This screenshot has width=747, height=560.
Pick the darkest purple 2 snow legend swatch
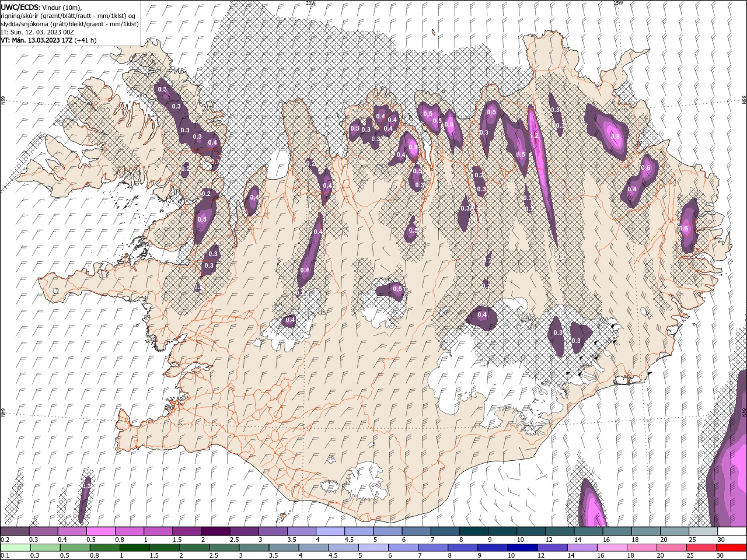(215, 531)
